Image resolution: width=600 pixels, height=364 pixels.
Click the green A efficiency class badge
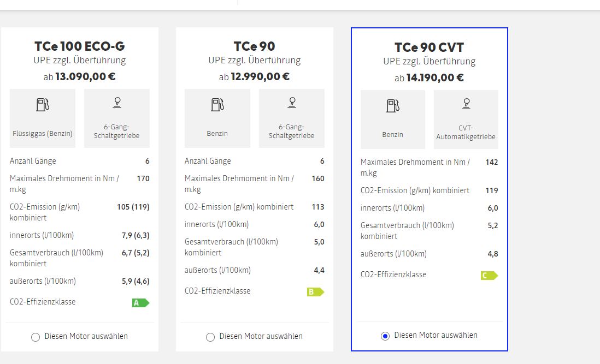[141, 303]
